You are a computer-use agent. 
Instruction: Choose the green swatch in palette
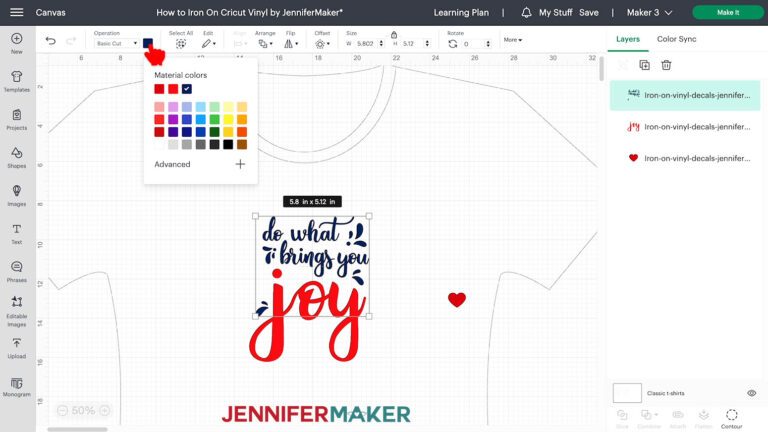pos(214,119)
